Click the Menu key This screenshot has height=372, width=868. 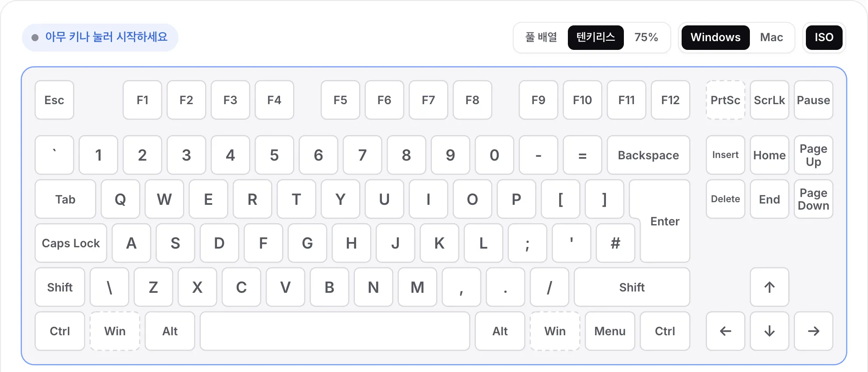[x=610, y=331]
